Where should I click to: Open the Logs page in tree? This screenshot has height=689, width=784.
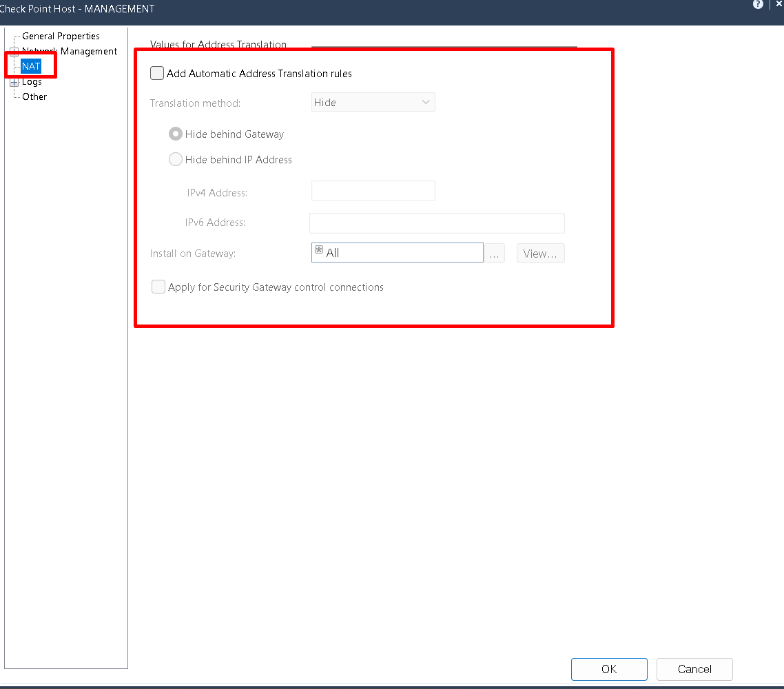32,81
